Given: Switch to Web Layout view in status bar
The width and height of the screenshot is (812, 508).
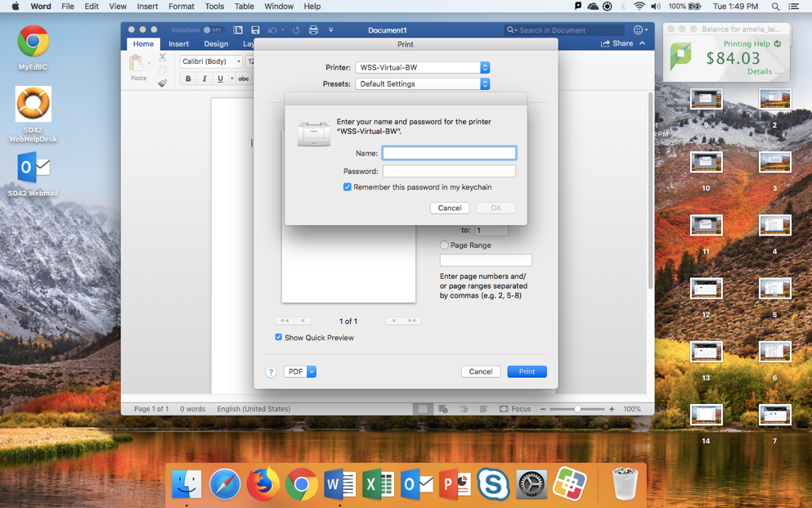Looking at the screenshot, I should pyautogui.click(x=443, y=409).
